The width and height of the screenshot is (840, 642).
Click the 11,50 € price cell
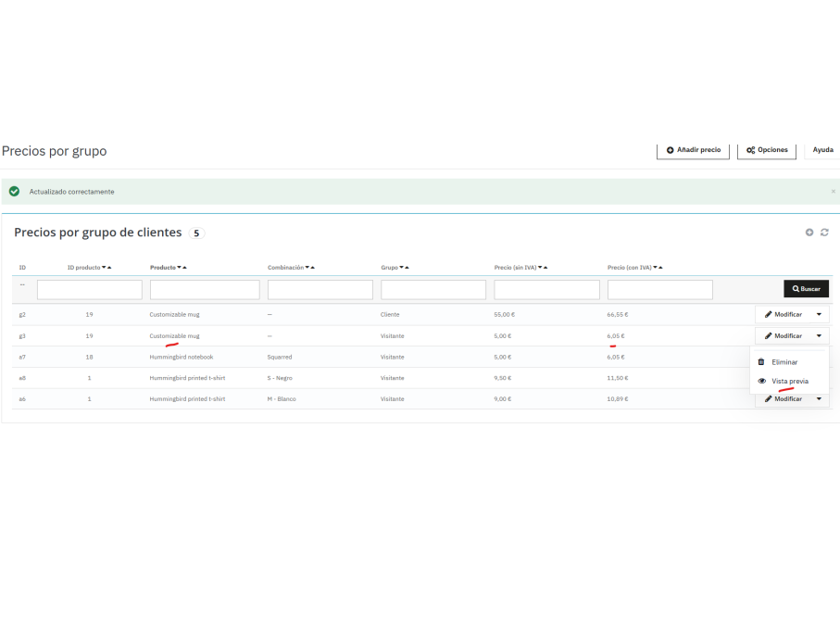click(x=618, y=378)
